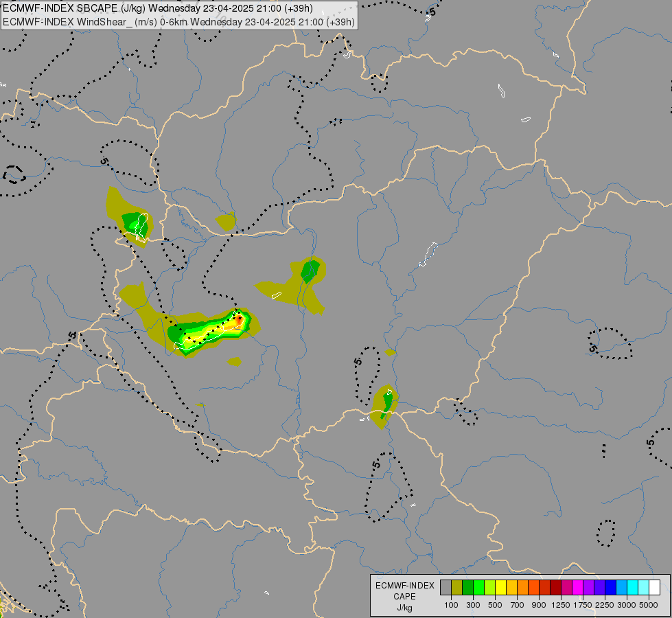The width and height of the screenshot is (672, 618).
Task: Click the 100 value on the legend scale
Action: (451, 605)
